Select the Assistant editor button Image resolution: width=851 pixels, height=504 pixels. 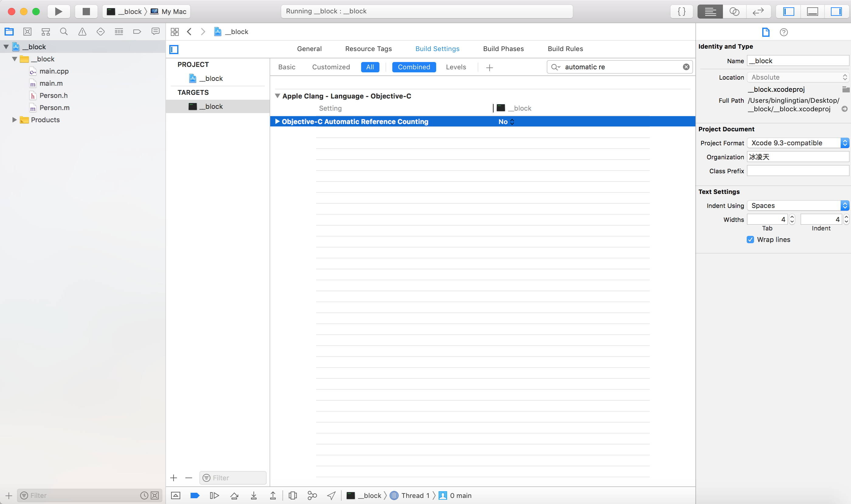[734, 12]
